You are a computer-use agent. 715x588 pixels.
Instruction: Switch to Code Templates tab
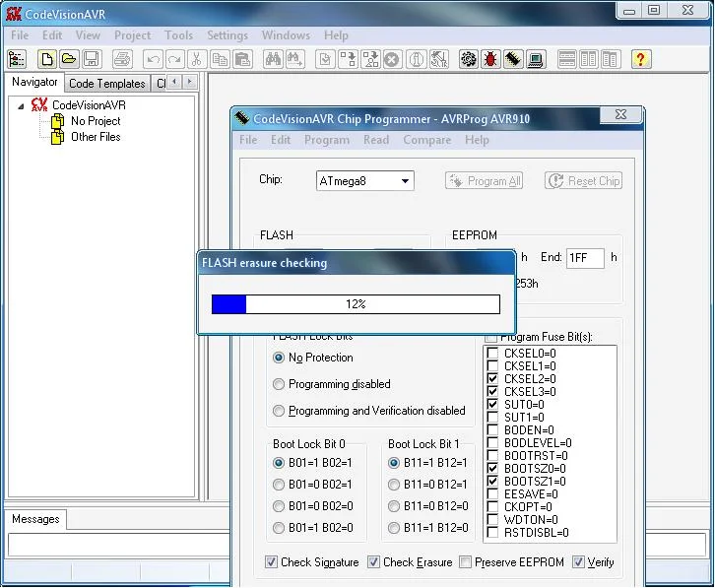point(107,84)
